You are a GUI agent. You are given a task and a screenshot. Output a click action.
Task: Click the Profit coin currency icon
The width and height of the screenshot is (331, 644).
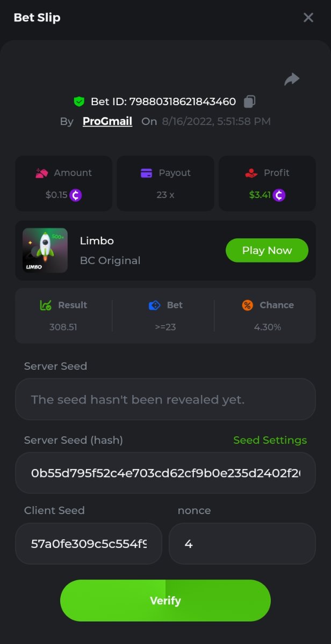pos(279,195)
